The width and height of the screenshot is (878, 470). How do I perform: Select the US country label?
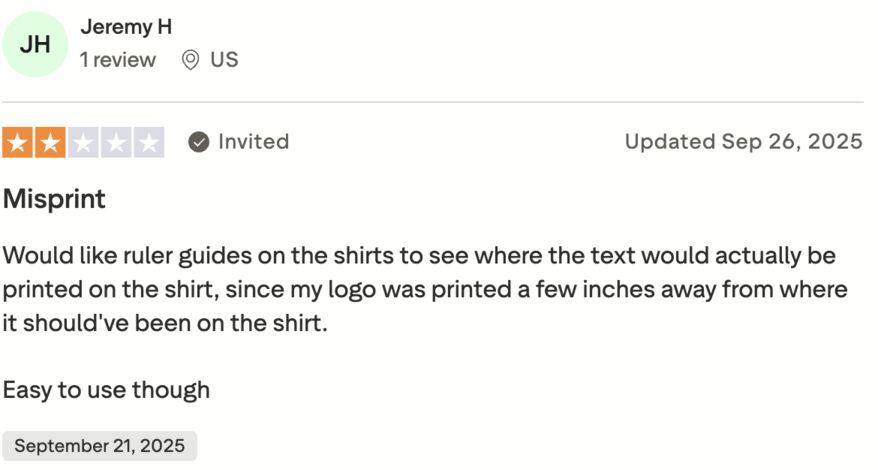point(224,60)
